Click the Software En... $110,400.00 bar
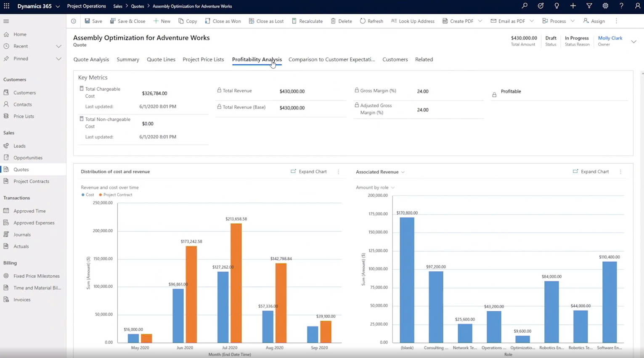 click(x=610, y=302)
